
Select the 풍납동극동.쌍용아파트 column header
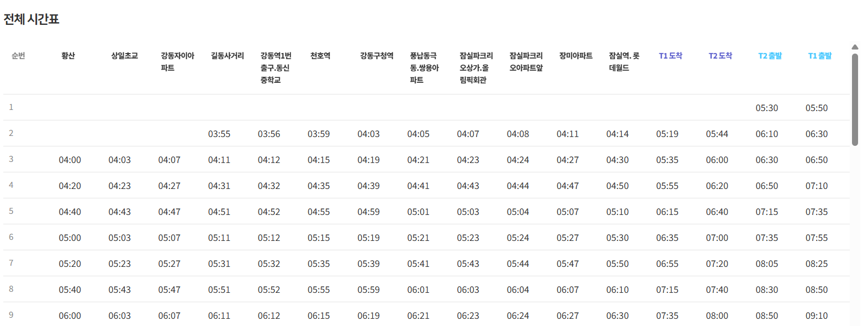coord(424,68)
